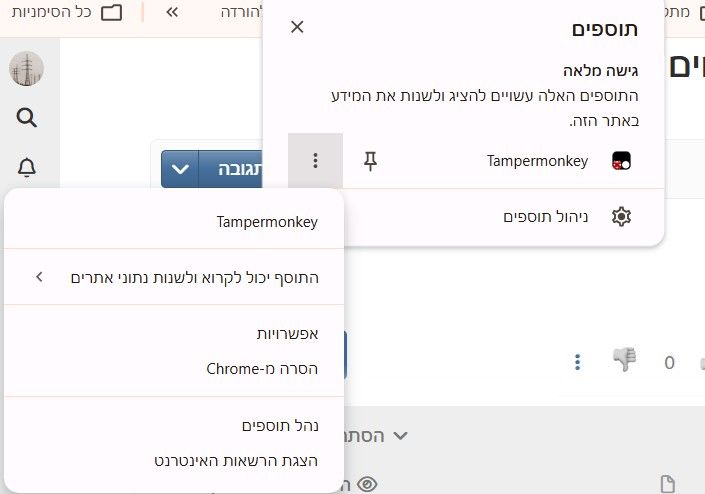Image resolution: width=705 pixels, height=494 pixels.
Task: Expand the reply button dropdown arrow
Action: tap(180, 169)
